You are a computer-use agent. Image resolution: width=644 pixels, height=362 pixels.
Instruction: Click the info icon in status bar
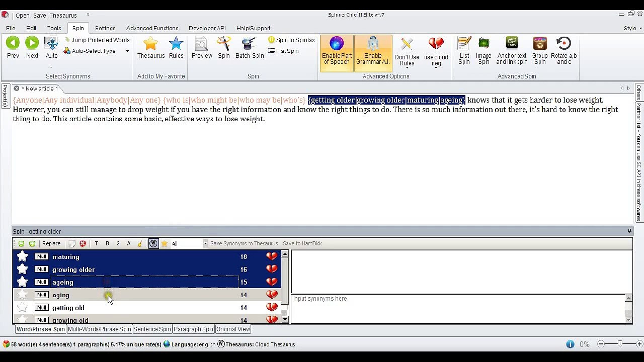coord(570,344)
